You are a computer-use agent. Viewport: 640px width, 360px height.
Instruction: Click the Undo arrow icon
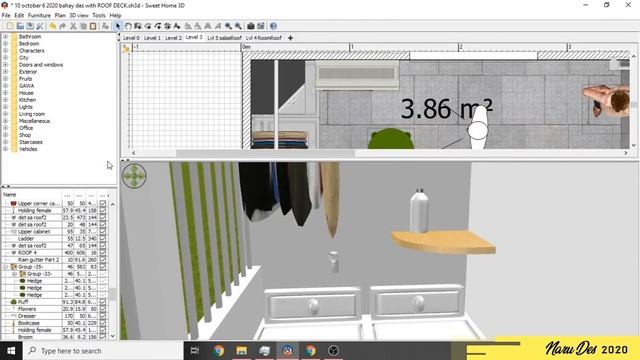tap(53, 26)
